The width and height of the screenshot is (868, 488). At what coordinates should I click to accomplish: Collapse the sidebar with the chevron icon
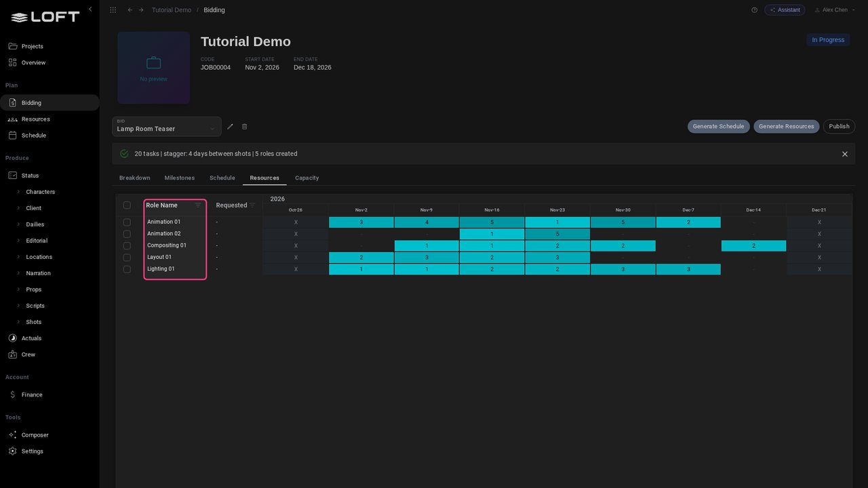pyautogui.click(x=90, y=9)
